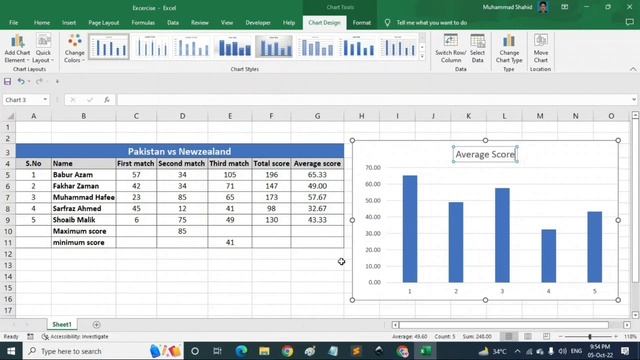Open Select Data dialog

pos(477,49)
